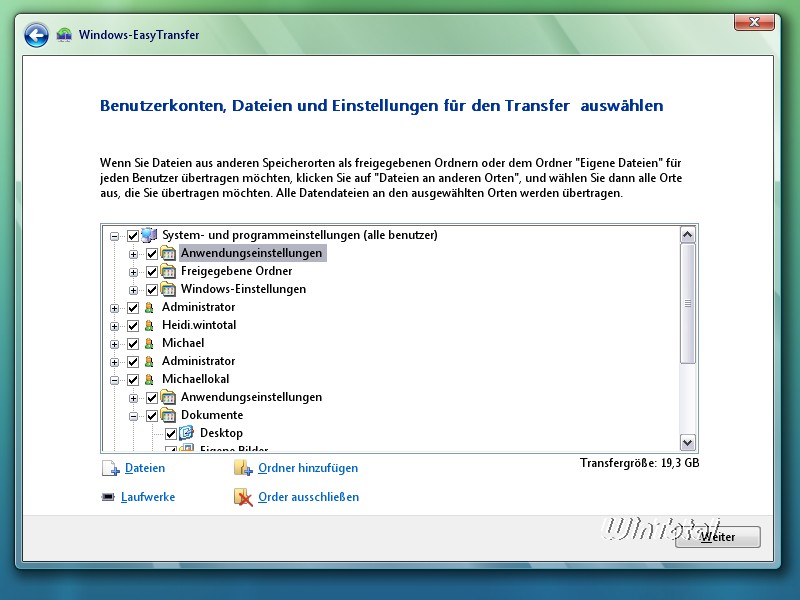Open the Dateien link
Screen dimensions: 800x600
click(145, 468)
